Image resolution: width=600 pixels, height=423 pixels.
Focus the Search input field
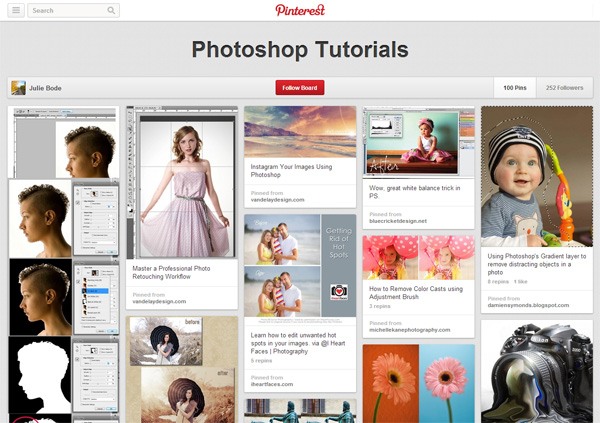pos(73,10)
